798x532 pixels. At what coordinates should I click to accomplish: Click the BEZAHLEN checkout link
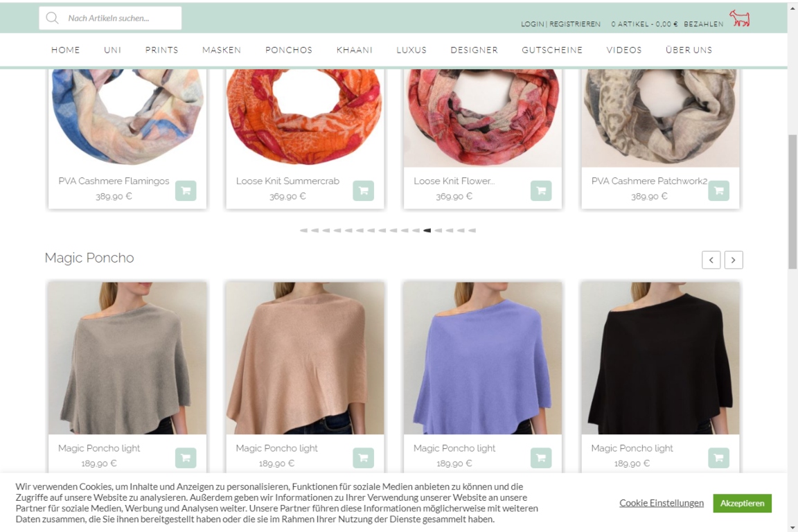tap(703, 24)
